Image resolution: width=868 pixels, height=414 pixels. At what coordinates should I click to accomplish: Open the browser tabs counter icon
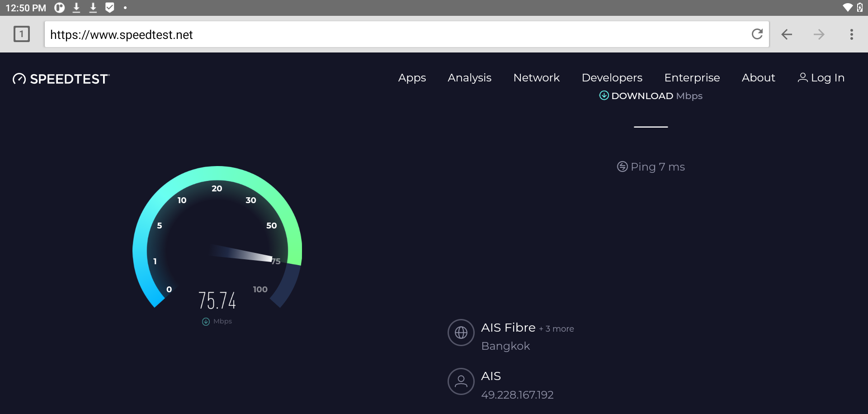[x=22, y=34]
